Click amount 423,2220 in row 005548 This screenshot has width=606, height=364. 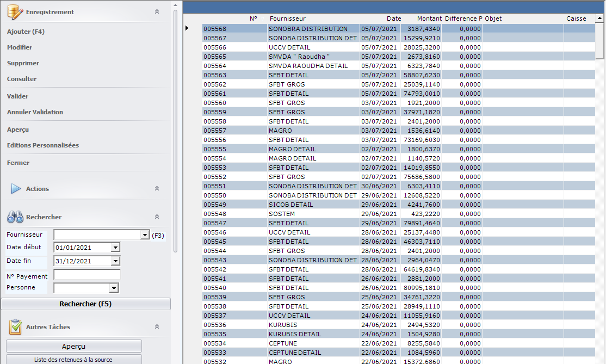pyautogui.click(x=425, y=214)
